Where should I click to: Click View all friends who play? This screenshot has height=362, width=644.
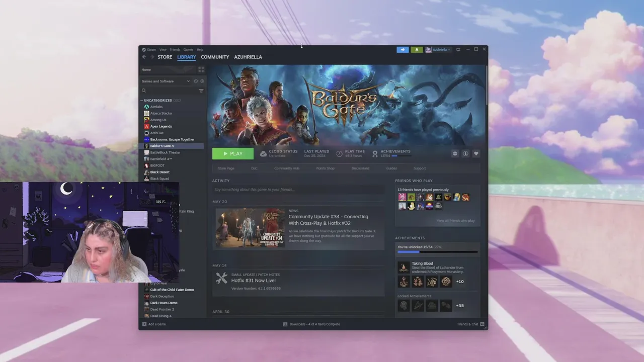[456, 221]
